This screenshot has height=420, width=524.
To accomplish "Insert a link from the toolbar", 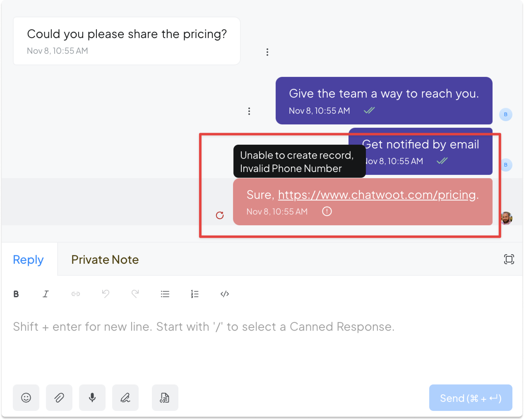I will [x=76, y=294].
